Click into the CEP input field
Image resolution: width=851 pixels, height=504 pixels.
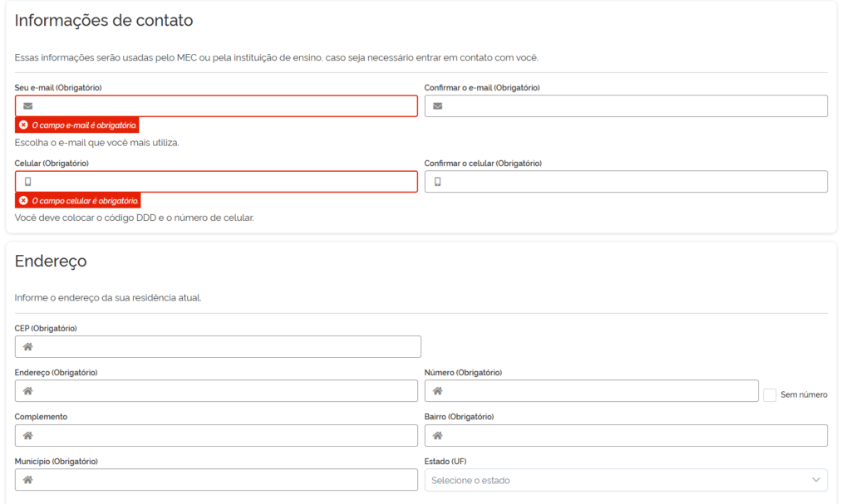coord(226,347)
